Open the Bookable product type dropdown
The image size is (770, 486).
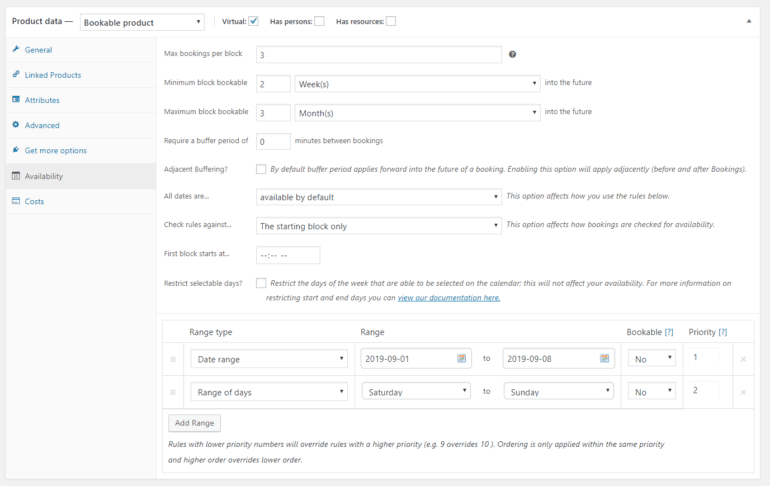coord(142,22)
